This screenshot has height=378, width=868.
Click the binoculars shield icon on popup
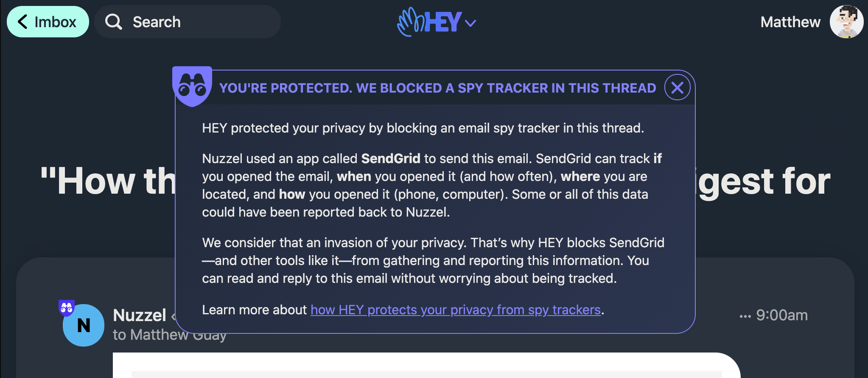point(192,86)
